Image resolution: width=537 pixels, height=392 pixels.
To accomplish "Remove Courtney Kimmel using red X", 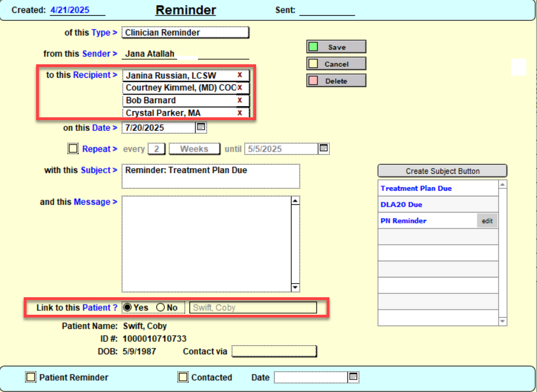I will [240, 88].
